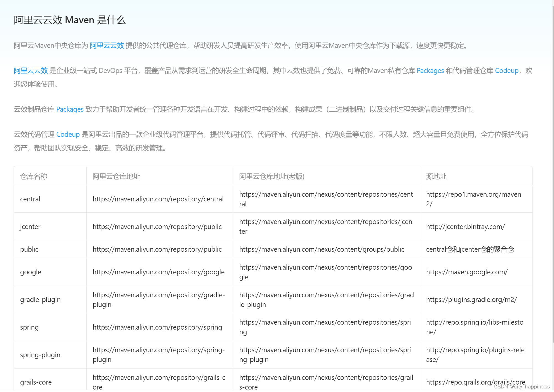The width and height of the screenshot is (554, 392).
Task: Select the jcenter repository name cell
Action: [30, 227]
